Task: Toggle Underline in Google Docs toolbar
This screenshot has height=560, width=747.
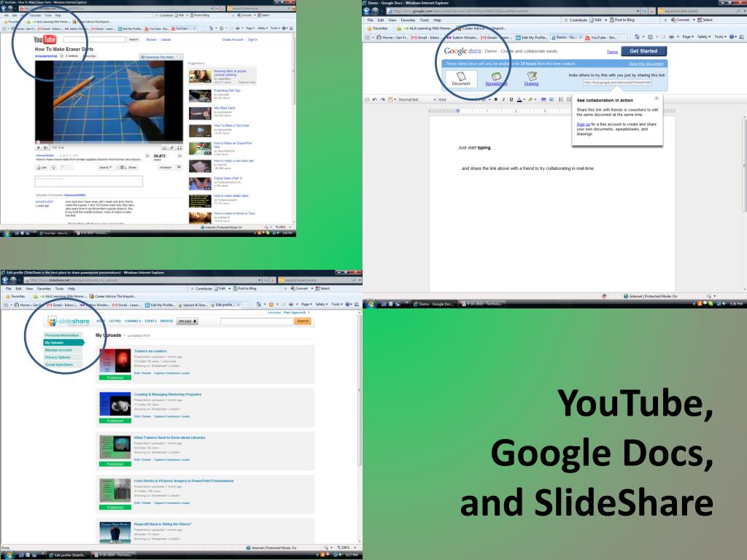Action: 511,99
